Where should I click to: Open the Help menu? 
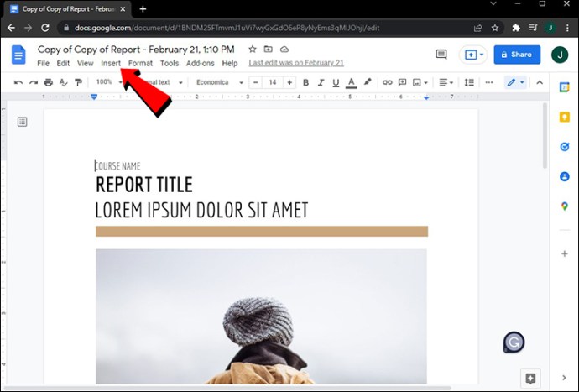pyautogui.click(x=230, y=63)
